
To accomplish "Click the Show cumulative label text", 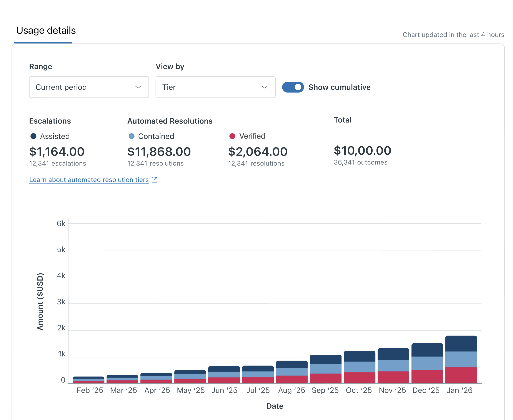I will 339,87.
